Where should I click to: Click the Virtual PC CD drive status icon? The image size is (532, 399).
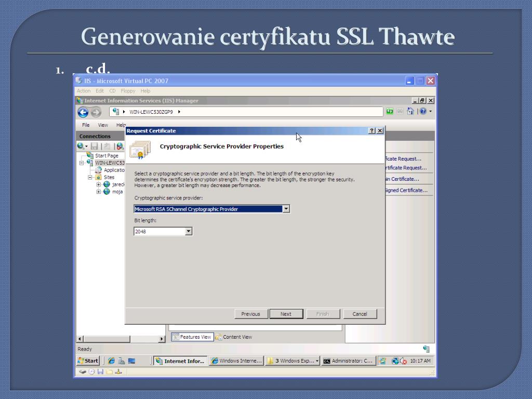pyautogui.click(x=91, y=371)
